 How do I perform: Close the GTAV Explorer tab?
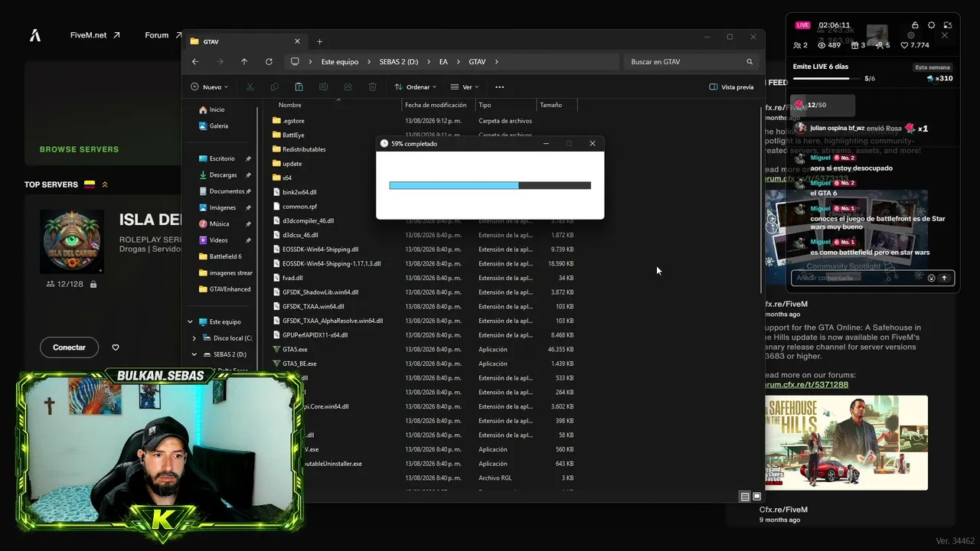[297, 41]
